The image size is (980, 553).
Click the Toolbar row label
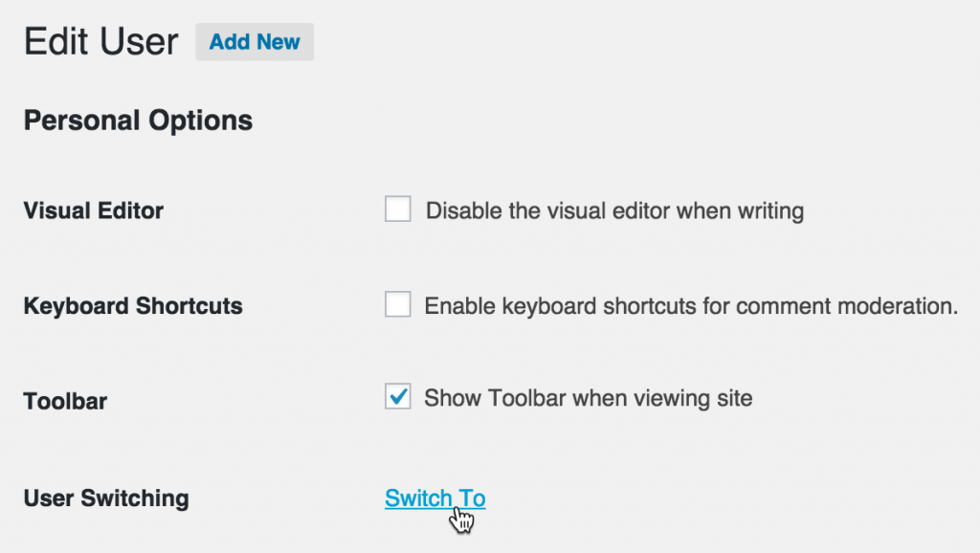pyautogui.click(x=64, y=400)
